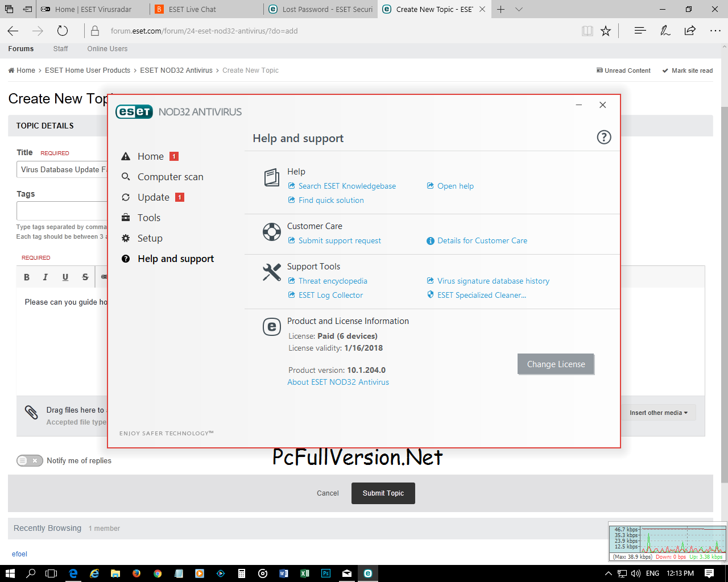Click Open help link
Viewport: 728px width, 582px height.
click(455, 186)
